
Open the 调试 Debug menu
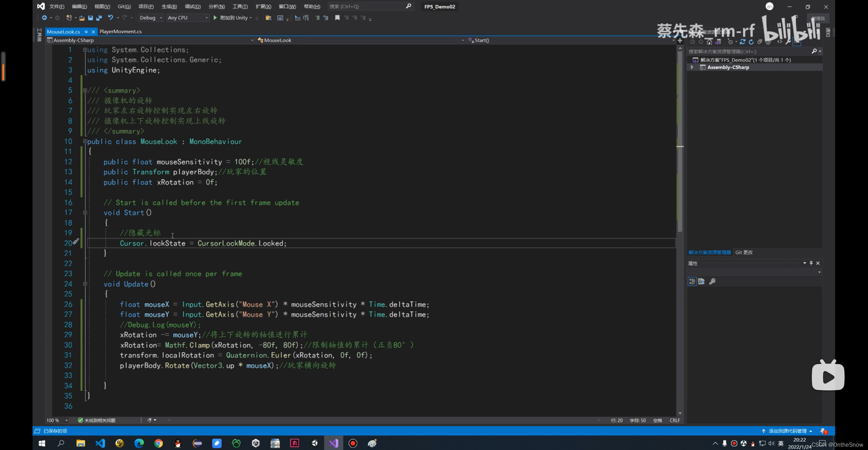coord(193,6)
